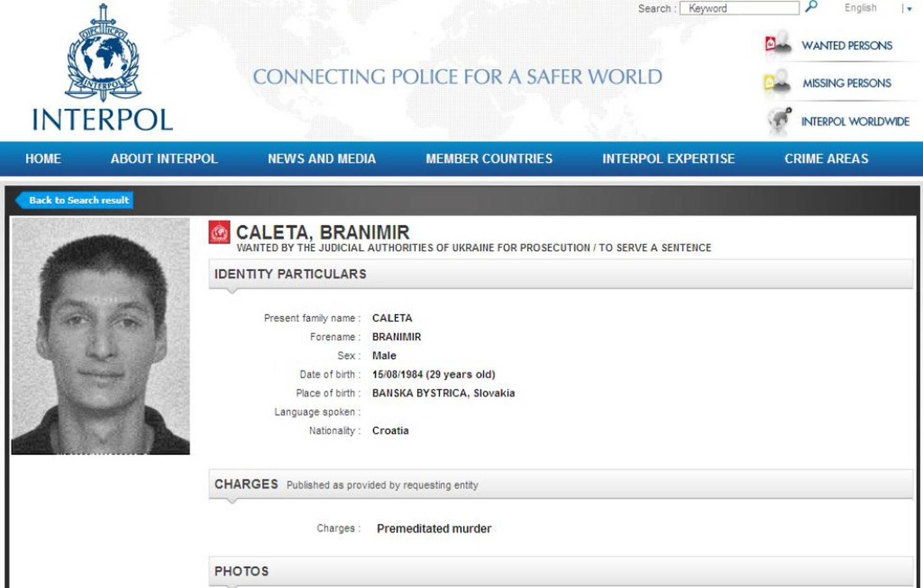Open the CRIME AREAS menu
Screen dimensions: 923x588
(826, 159)
